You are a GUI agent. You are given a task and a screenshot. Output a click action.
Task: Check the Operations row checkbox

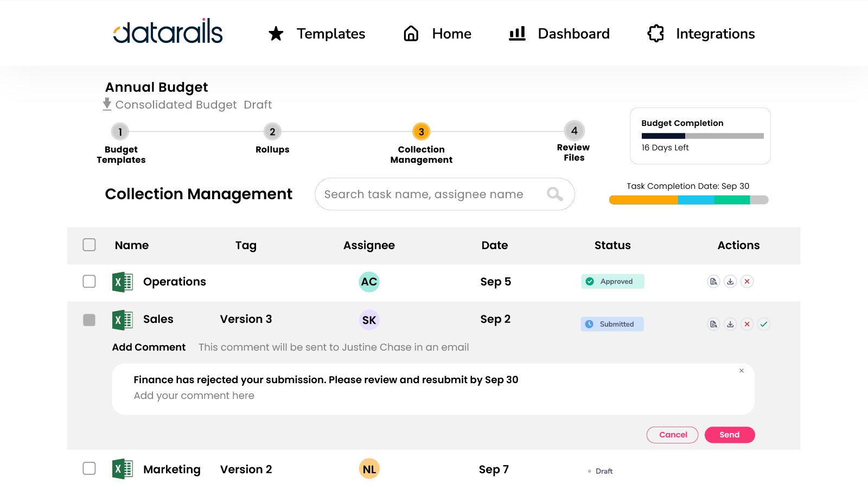90,282
